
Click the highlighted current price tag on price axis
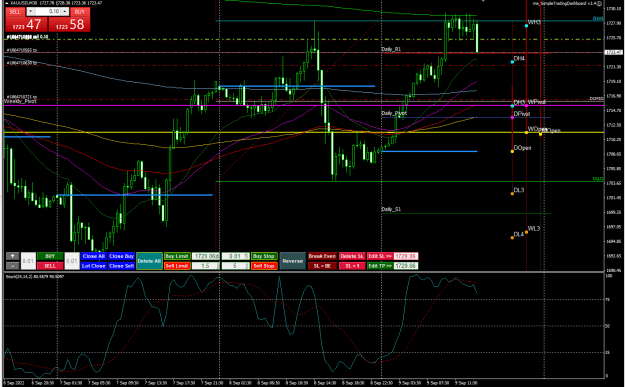(613, 52)
